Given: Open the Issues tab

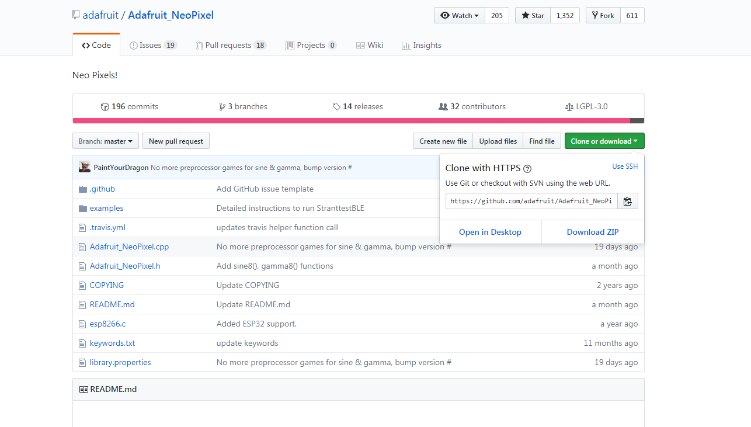Looking at the screenshot, I should 153,45.
